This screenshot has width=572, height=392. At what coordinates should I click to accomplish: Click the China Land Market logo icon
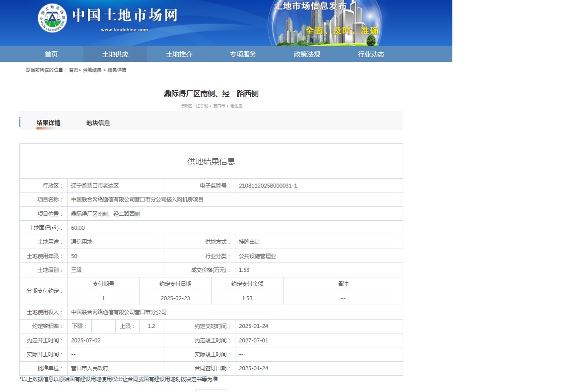tap(52, 18)
